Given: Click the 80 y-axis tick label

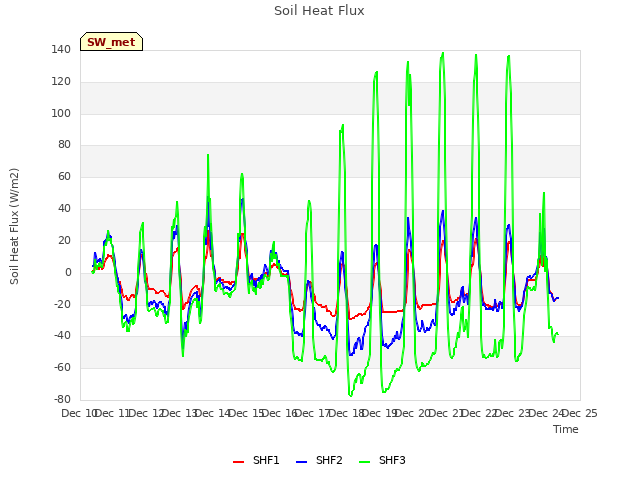Looking at the screenshot, I should [x=64, y=144].
